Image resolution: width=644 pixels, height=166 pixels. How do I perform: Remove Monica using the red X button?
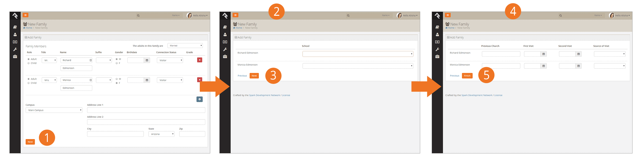pos(200,80)
